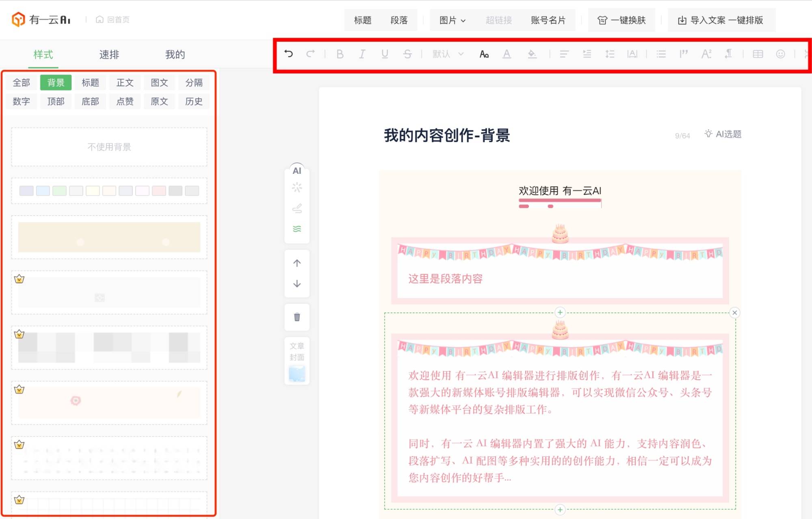
Task: Toggle underline formatting
Action: (x=385, y=54)
